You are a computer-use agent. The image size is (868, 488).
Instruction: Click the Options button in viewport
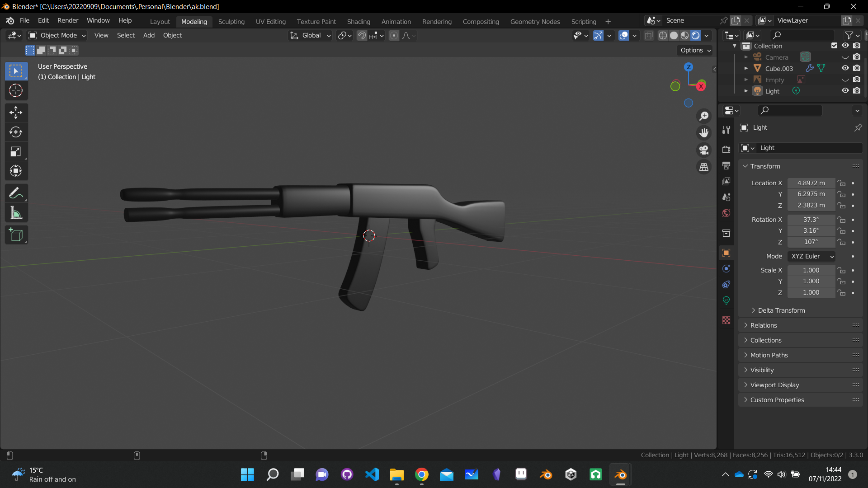click(695, 50)
